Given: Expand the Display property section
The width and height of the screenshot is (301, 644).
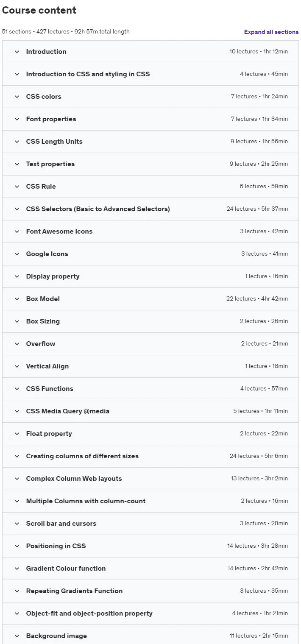Looking at the screenshot, I should (x=150, y=276).
